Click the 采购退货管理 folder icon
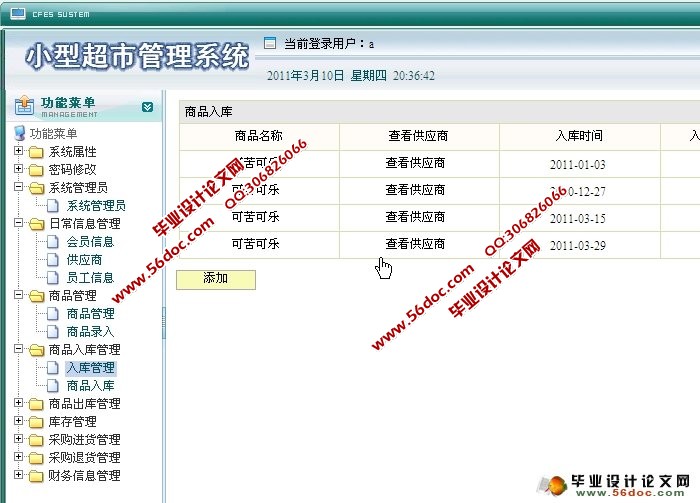700x503 pixels. (36, 458)
